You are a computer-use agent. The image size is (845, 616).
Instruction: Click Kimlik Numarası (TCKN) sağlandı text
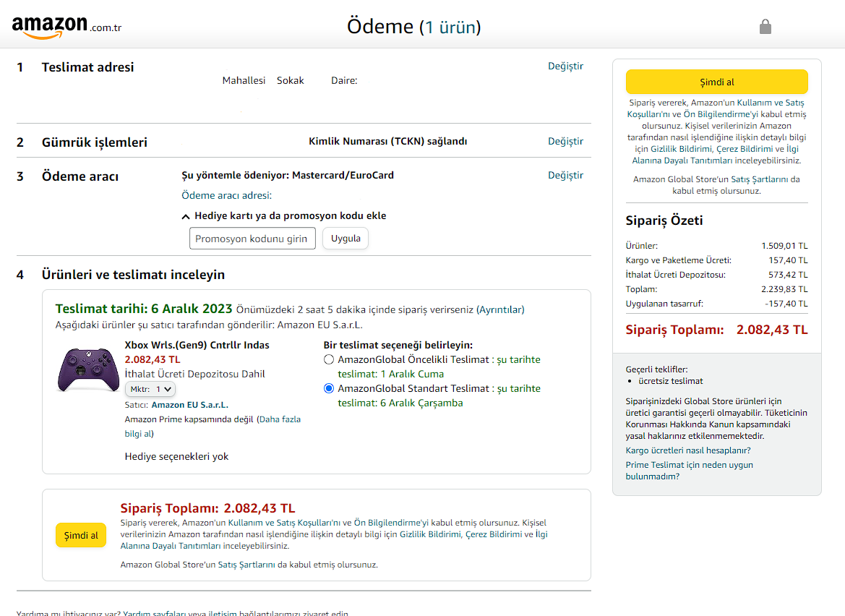click(x=387, y=141)
